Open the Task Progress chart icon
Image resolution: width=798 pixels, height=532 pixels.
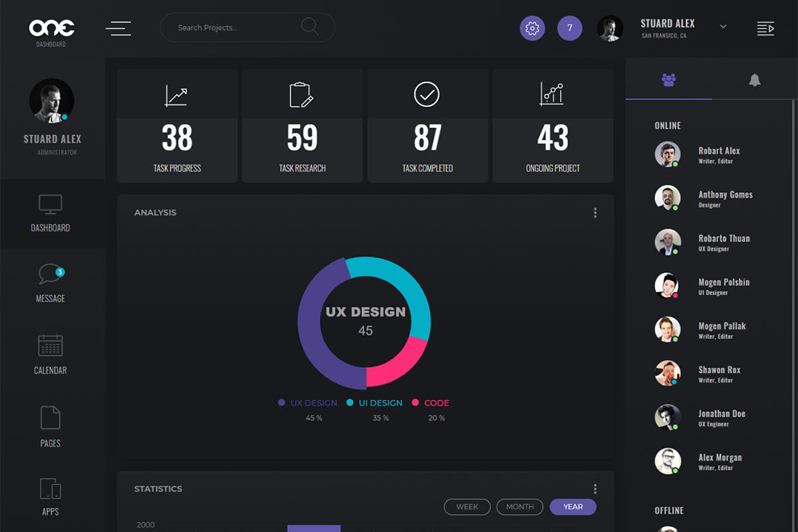point(176,93)
